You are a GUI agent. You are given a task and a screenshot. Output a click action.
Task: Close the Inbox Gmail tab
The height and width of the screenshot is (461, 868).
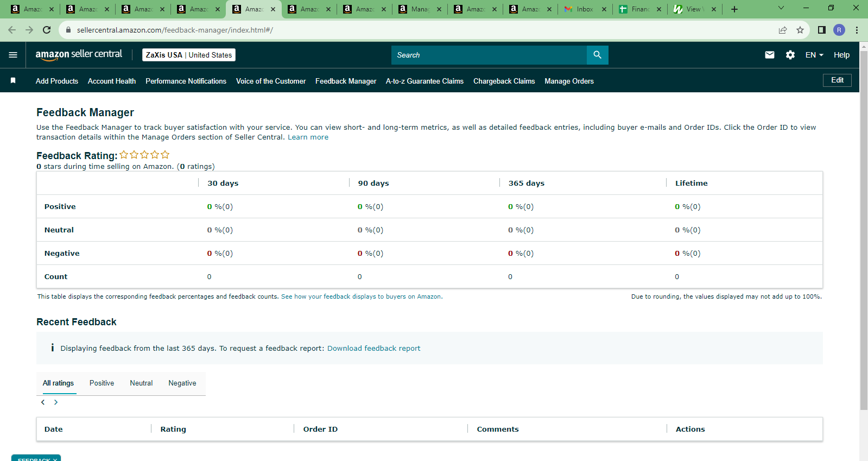coord(604,9)
